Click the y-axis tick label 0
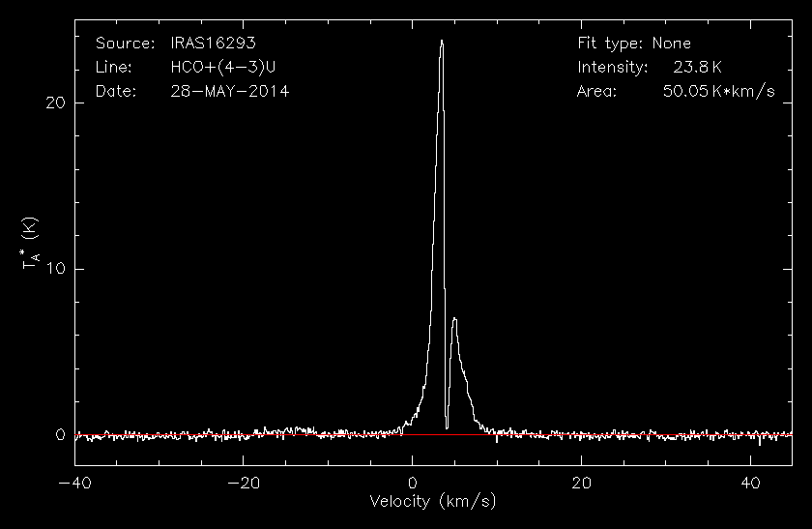The width and height of the screenshot is (812, 529). tap(61, 434)
